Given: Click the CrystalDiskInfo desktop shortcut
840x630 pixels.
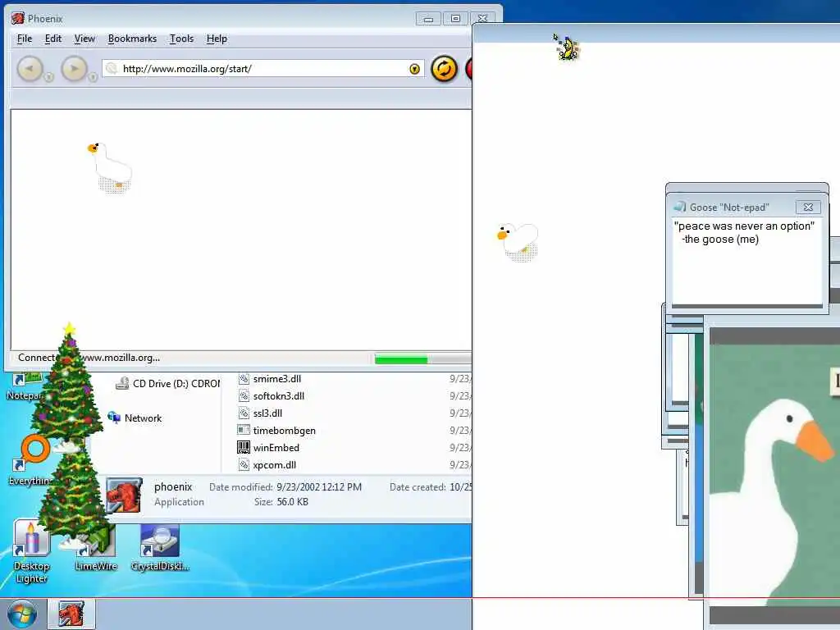Looking at the screenshot, I should point(160,547).
